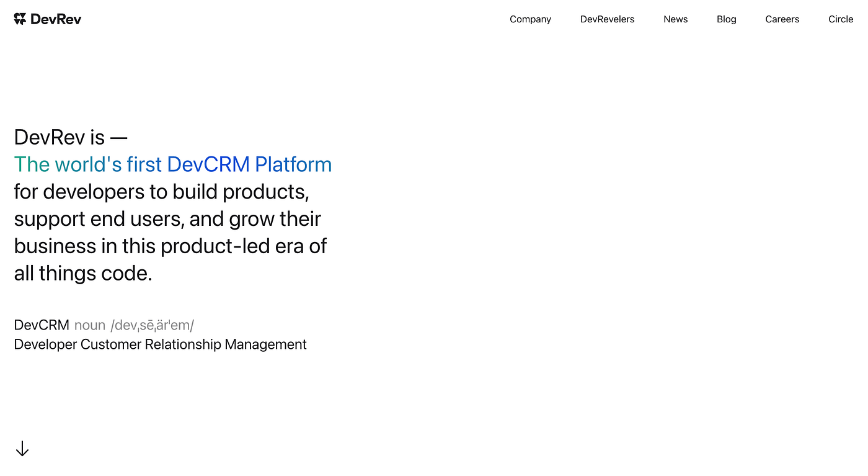
Task: Click the pronunciation "/devˌsēˌär'em/"
Action: pos(153,325)
